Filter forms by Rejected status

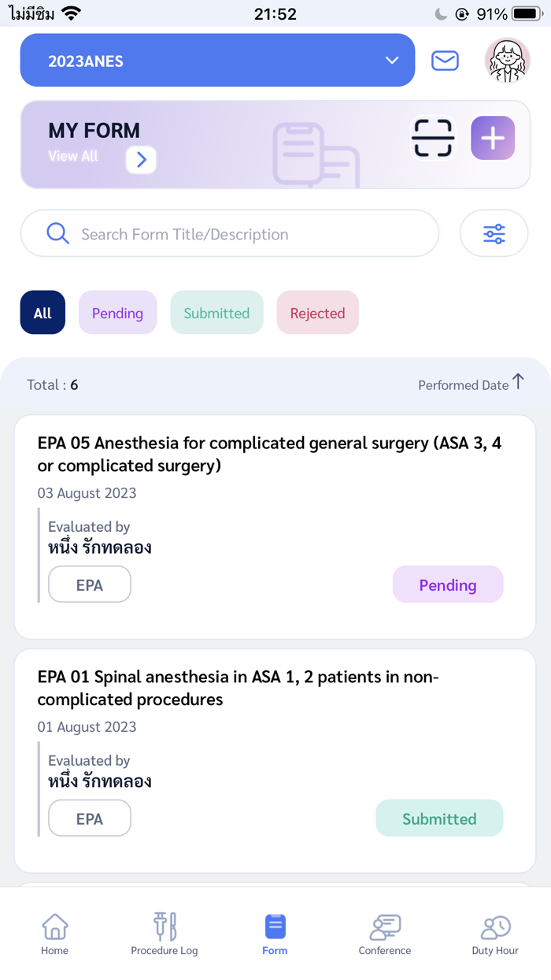[317, 313]
